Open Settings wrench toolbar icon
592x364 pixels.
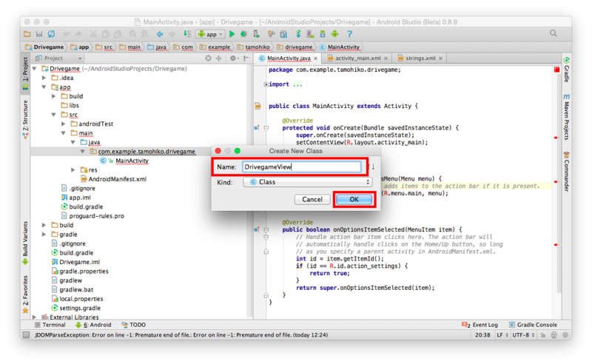(271, 34)
